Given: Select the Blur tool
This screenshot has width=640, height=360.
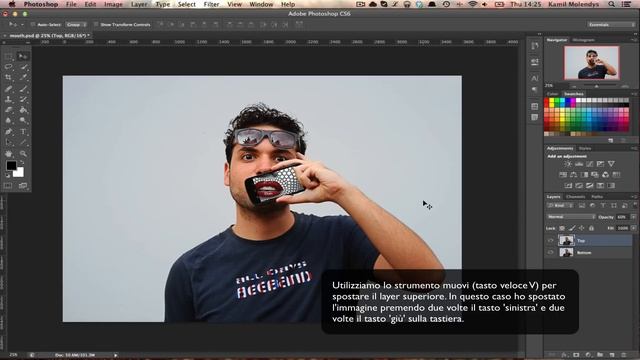Looking at the screenshot, I should 9,120.
